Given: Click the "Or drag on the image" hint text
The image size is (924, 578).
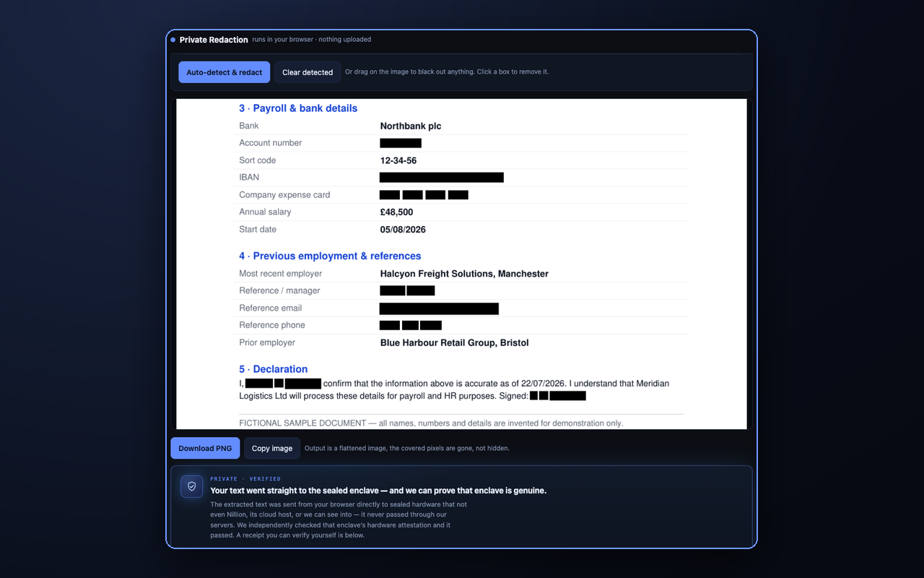Looking at the screenshot, I should click(x=447, y=72).
